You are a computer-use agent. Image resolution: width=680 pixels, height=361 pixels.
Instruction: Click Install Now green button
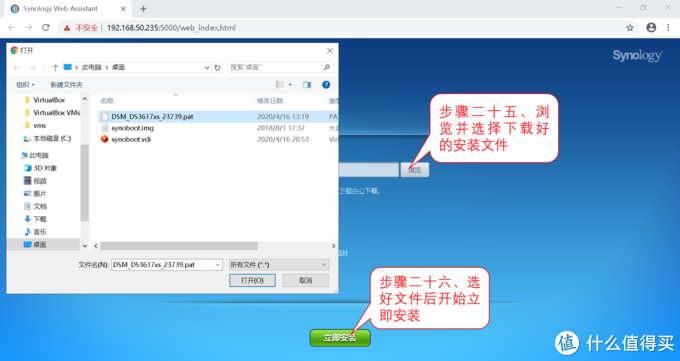coord(340,338)
